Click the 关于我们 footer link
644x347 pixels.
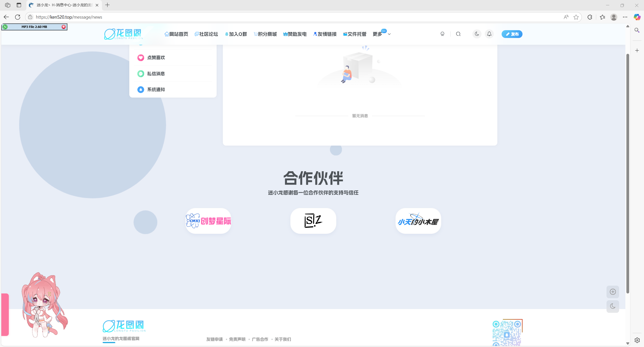[283, 339]
